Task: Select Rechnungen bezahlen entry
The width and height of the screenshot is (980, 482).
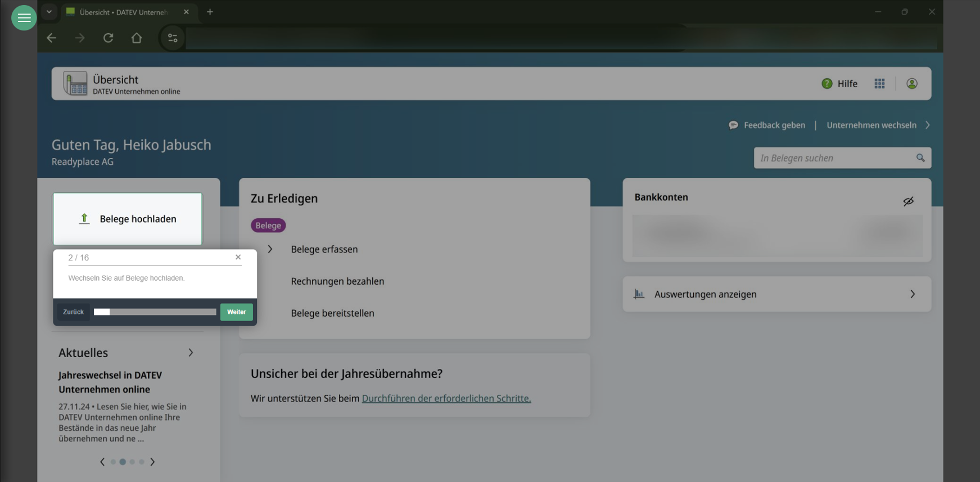Action: [337, 281]
